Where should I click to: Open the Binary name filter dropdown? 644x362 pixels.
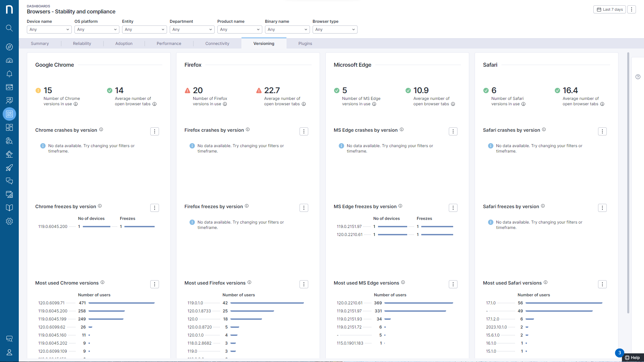(x=287, y=29)
